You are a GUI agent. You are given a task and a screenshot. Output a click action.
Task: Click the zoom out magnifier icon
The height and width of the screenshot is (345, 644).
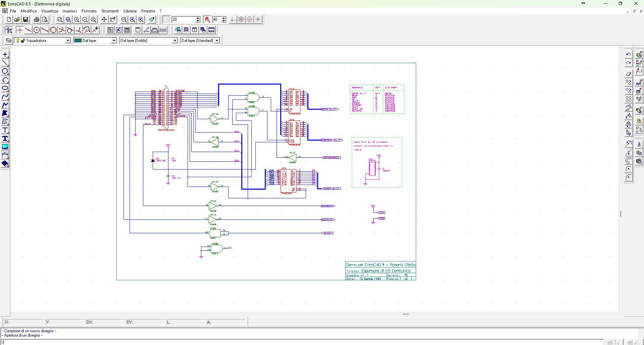85,19
